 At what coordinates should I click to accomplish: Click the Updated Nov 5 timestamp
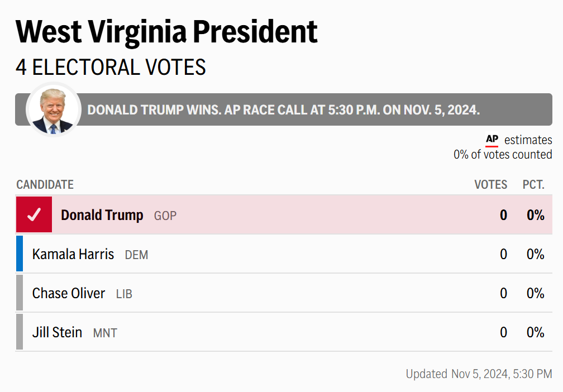pyautogui.click(x=479, y=374)
